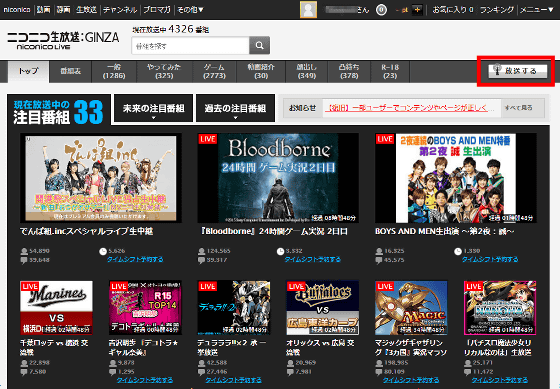This screenshot has height=389, width=560.
Task: Click the circular notification counter icon
Action: [381, 10]
